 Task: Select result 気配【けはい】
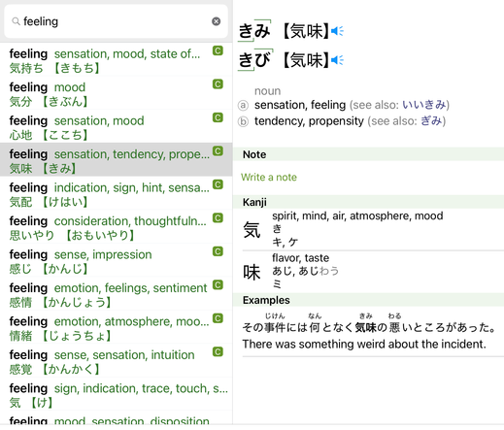click(x=116, y=193)
